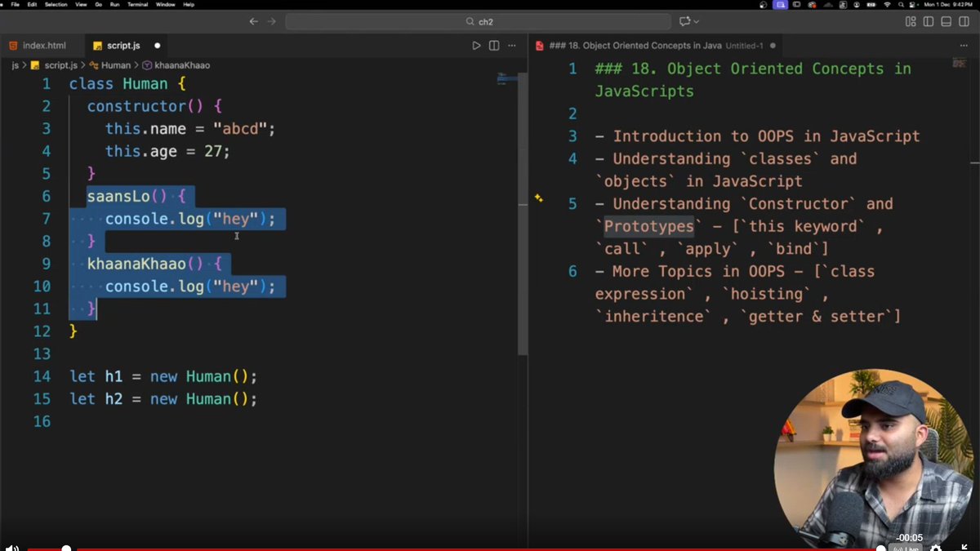980x551 pixels.
Task: Toggle the Wi-Fi icon in menu bar
Action: [885, 5]
